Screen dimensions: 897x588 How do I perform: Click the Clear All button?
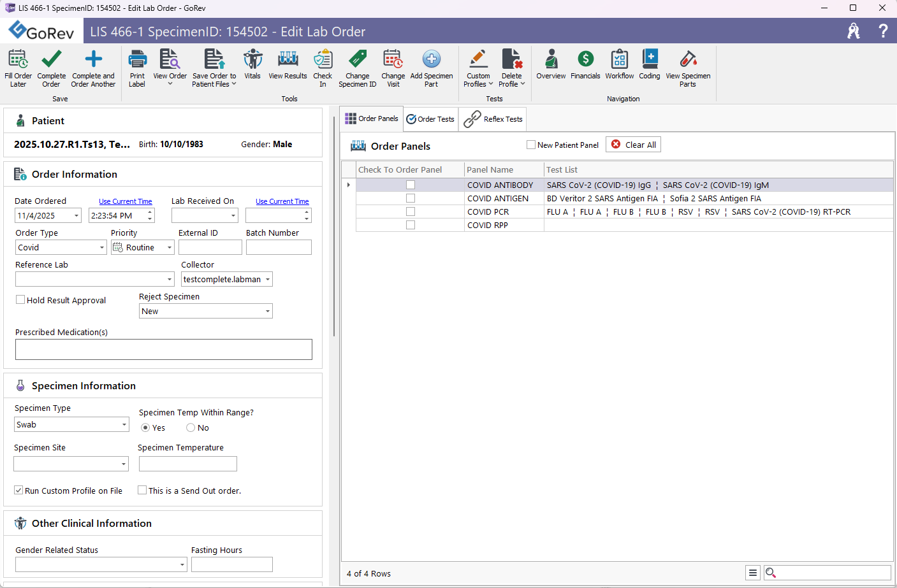tap(634, 145)
